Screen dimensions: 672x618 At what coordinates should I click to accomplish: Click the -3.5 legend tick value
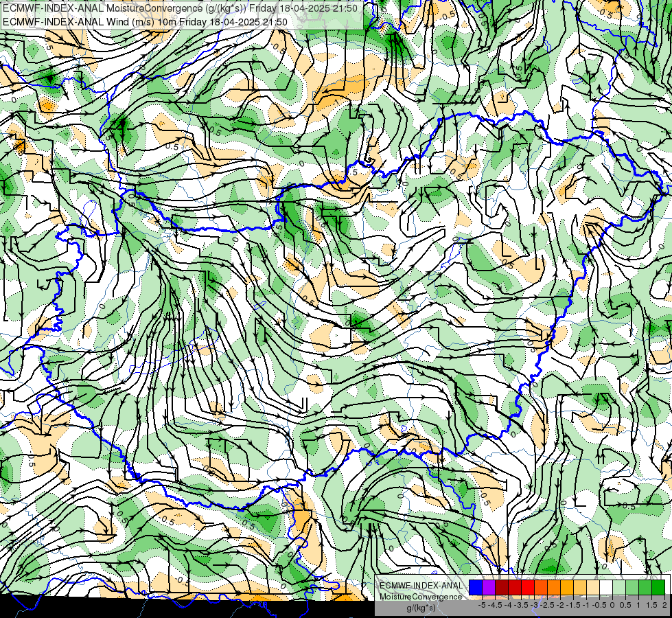(x=522, y=605)
